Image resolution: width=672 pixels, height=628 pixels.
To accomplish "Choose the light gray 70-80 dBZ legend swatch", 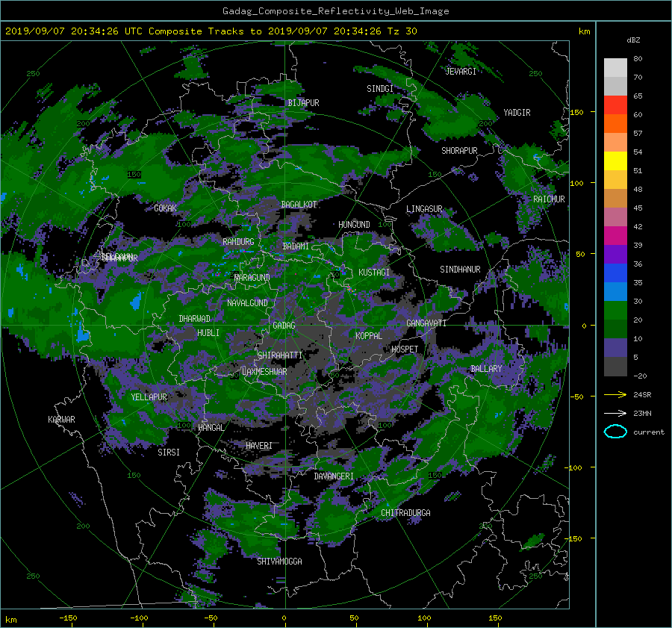I will [615, 68].
